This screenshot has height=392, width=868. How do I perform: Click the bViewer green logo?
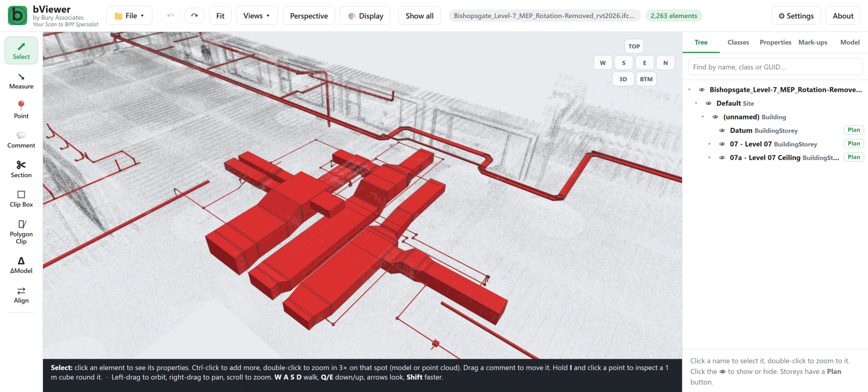tap(17, 16)
